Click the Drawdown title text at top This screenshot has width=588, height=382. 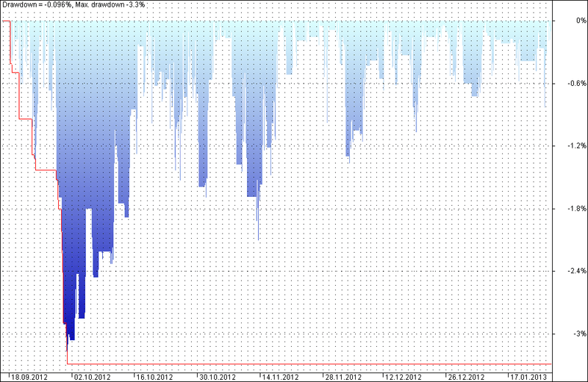click(x=37, y=5)
